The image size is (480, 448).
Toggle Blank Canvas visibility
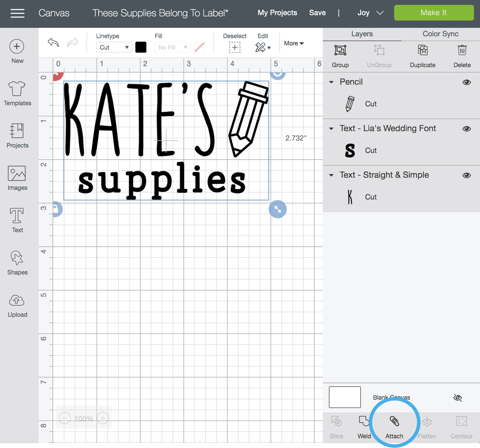click(x=458, y=398)
